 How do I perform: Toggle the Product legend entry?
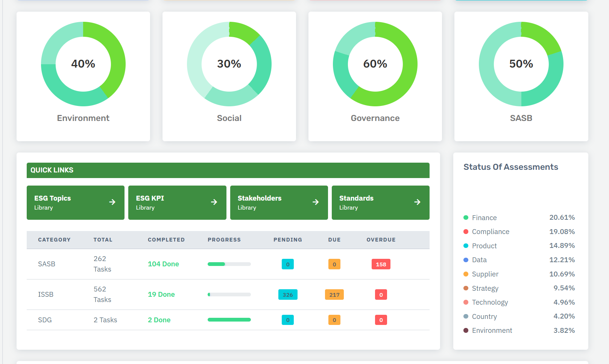tap(484, 246)
